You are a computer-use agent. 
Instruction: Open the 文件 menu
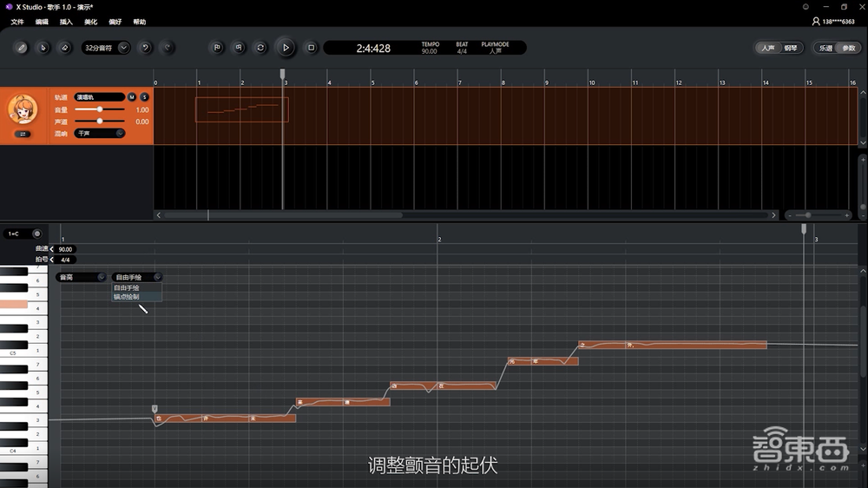17,22
